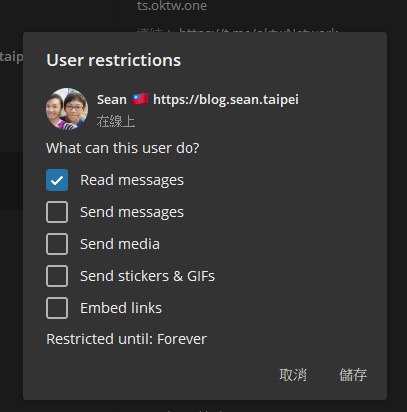The width and height of the screenshot is (407, 412).
Task: Select the "Send media" label text
Action: coord(120,244)
